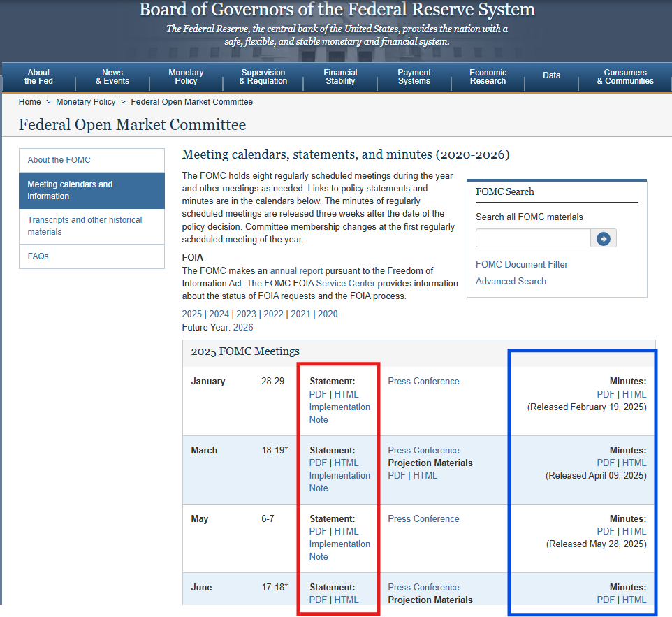Open May minutes PDF link
Viewport: 672px width, 617px height.
[606, 531]
